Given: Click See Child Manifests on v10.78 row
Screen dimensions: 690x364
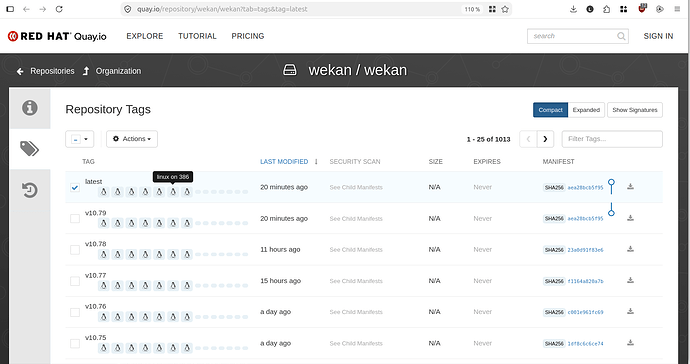Looking at the screenshot, I should [356, 250].
